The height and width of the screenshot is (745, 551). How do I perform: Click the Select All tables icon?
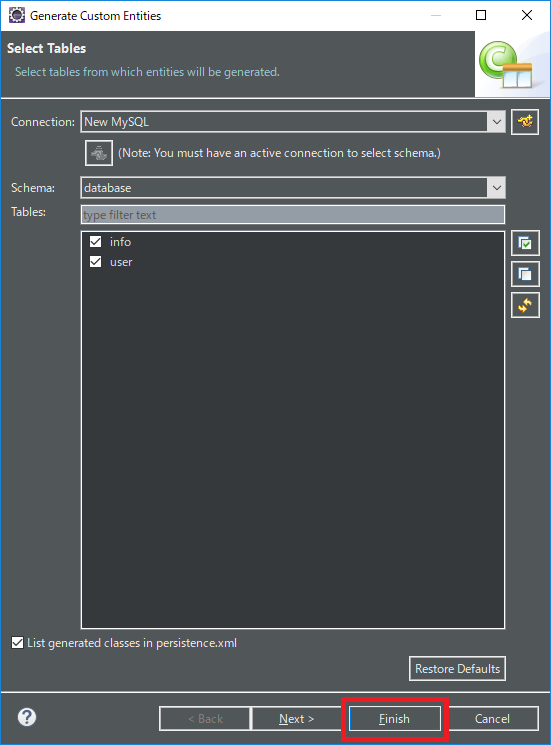pyautogui.click(x=525, y=244)
